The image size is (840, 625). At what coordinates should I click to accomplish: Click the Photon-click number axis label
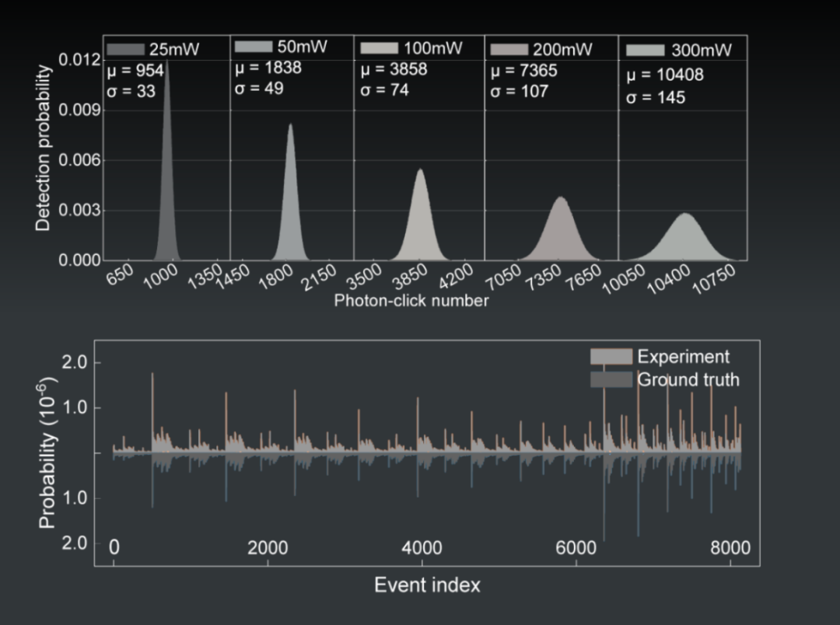(x=411, y=300)
